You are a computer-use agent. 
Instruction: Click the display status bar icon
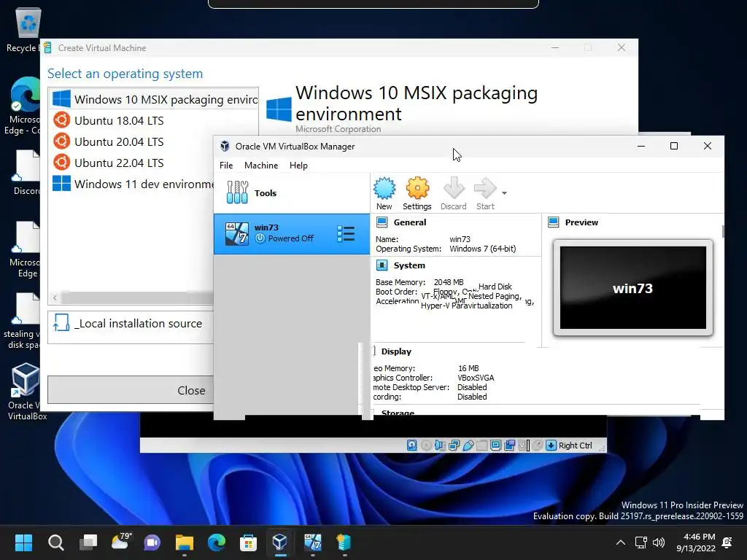pyautogui.click(x=495, y=446)
